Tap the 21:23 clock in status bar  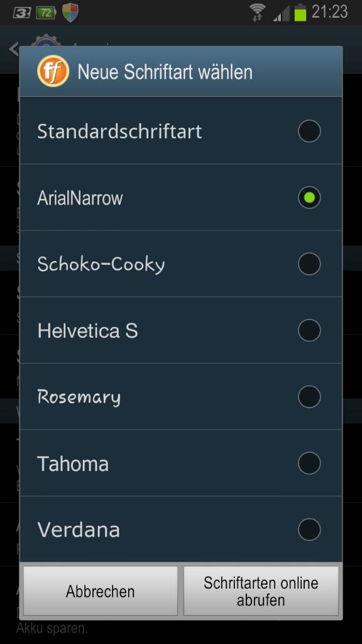(330, 12)
